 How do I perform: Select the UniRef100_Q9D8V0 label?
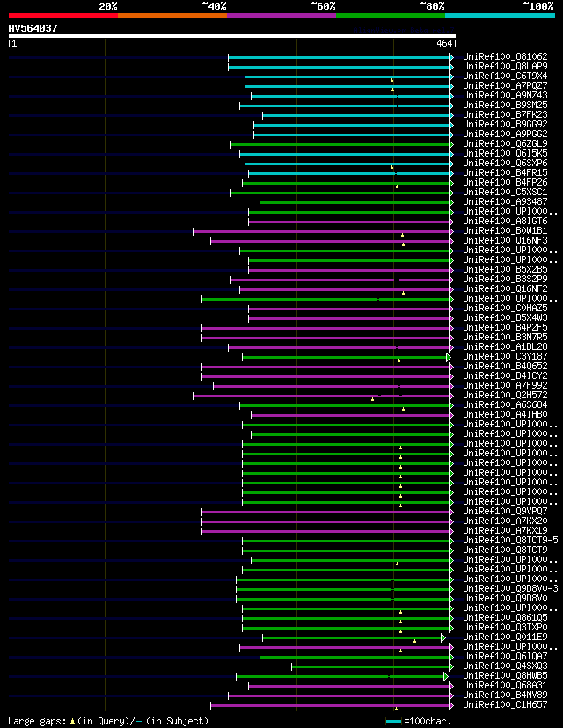pyautogui.click(x=505, y=598)
